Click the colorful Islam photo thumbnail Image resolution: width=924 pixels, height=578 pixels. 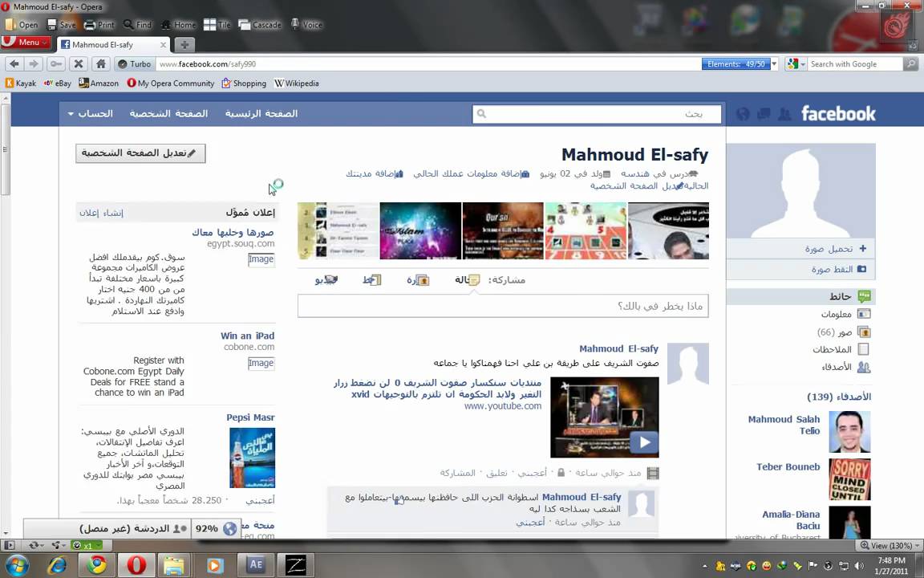420,230
